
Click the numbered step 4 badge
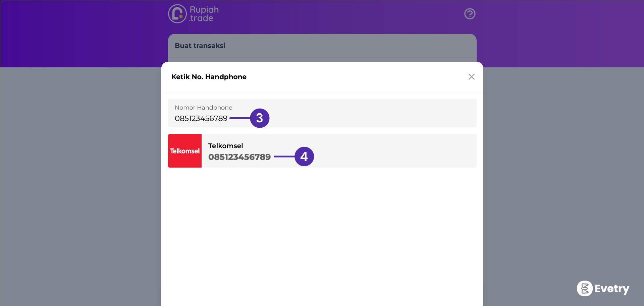[x=304, y=157]
